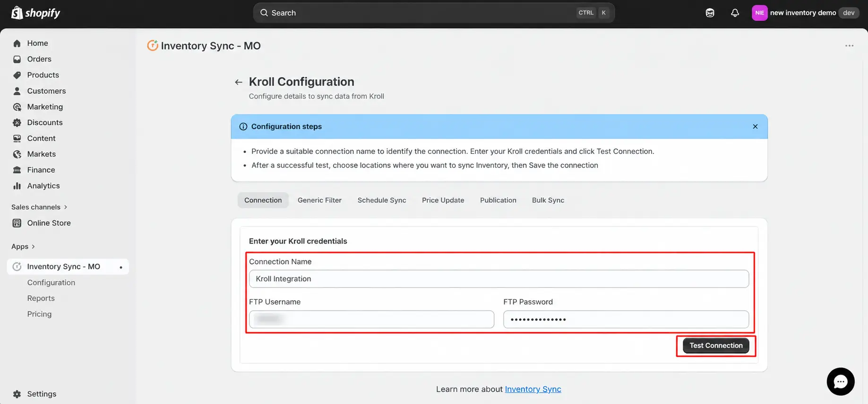Image resolution: width=868 pixels, height=404 pixels.
Task: Click the Marketing target icon
Action: point(17,107)
